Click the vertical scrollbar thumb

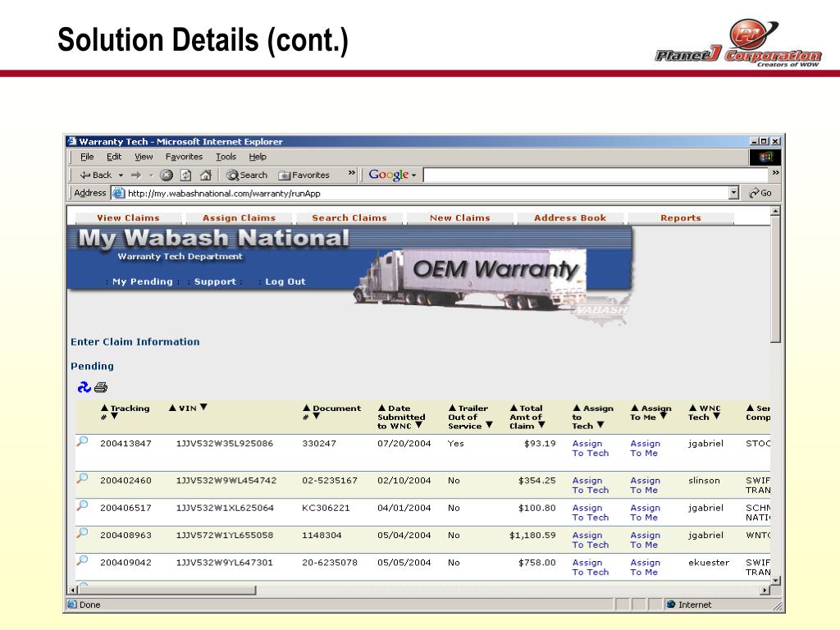point(776,279)
